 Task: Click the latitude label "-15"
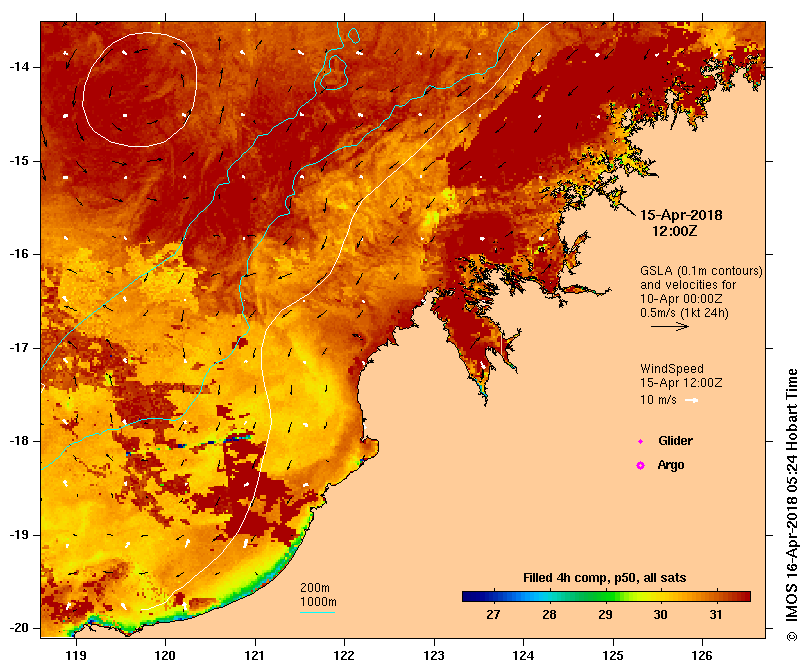[x=19, y=161]
